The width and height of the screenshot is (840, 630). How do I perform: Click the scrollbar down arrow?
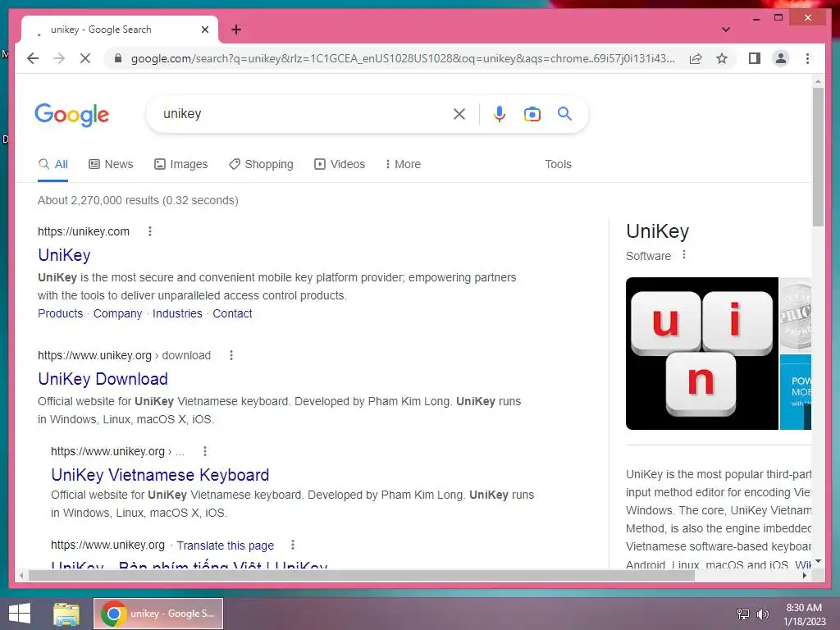[x=818, y=561]
